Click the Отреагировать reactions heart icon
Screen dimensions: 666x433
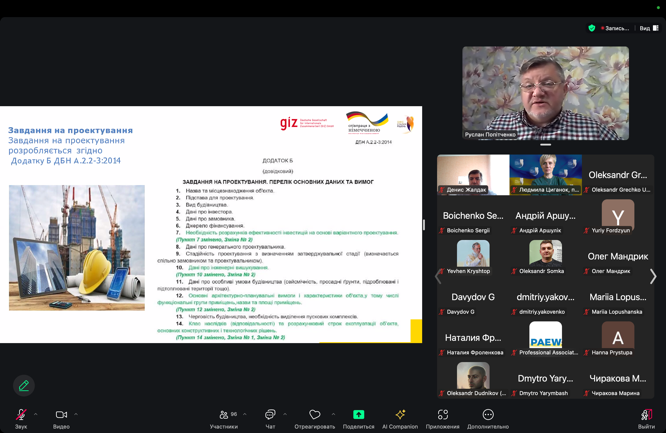314,415
